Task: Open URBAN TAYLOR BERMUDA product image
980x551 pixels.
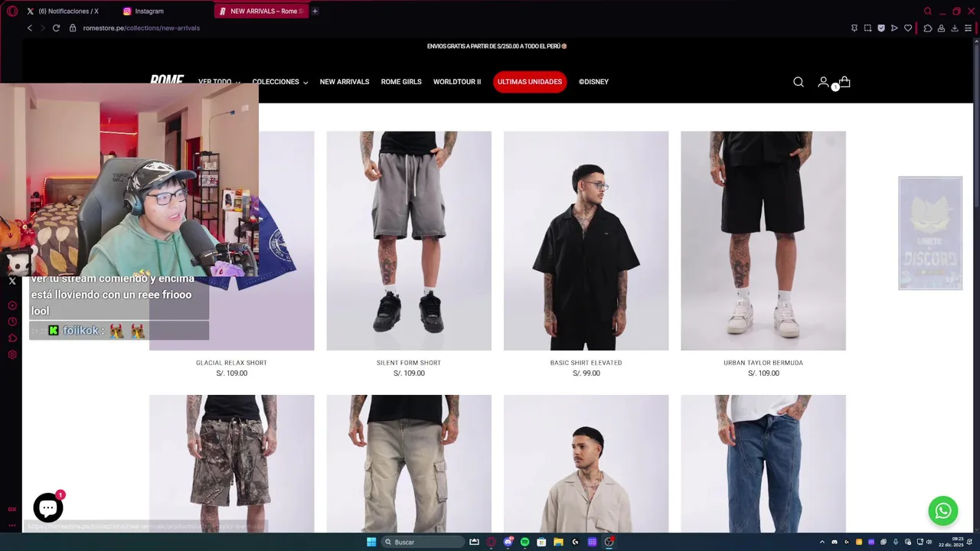Action: tap(763, 240)
